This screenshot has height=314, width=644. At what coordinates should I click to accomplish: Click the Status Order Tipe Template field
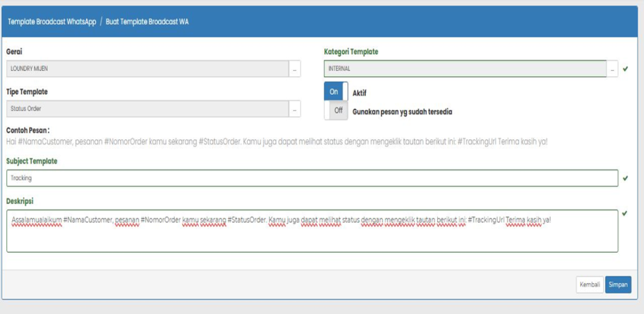(x=147, y=109)
